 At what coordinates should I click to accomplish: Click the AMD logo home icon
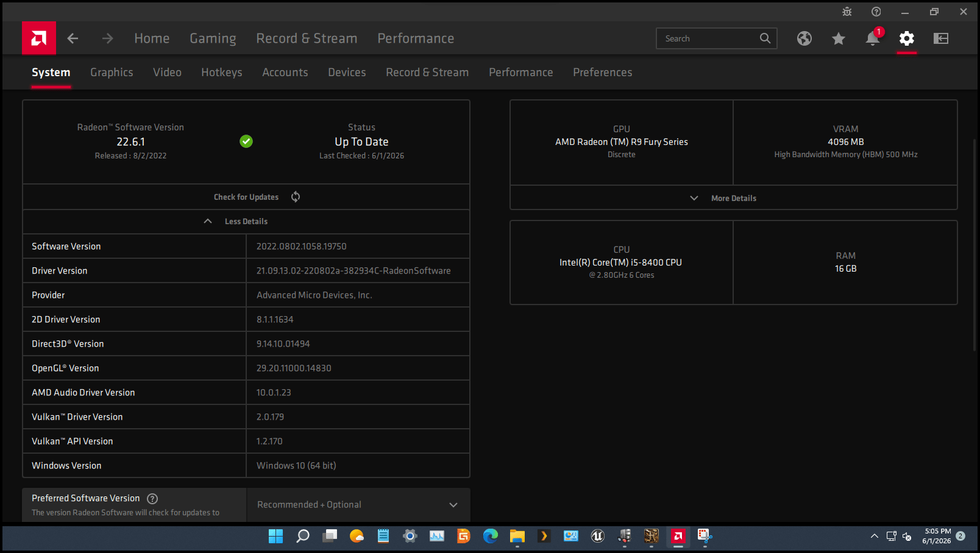(x=39, y=38)
